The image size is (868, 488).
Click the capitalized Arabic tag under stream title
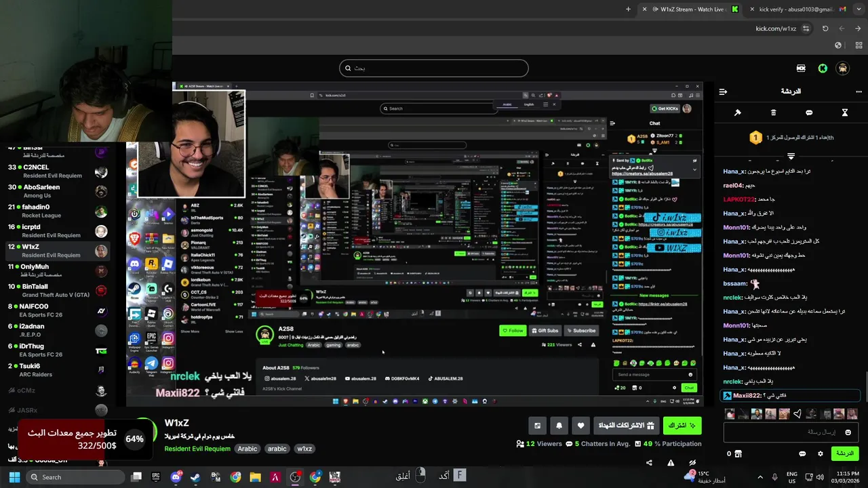tap(248, 449)
